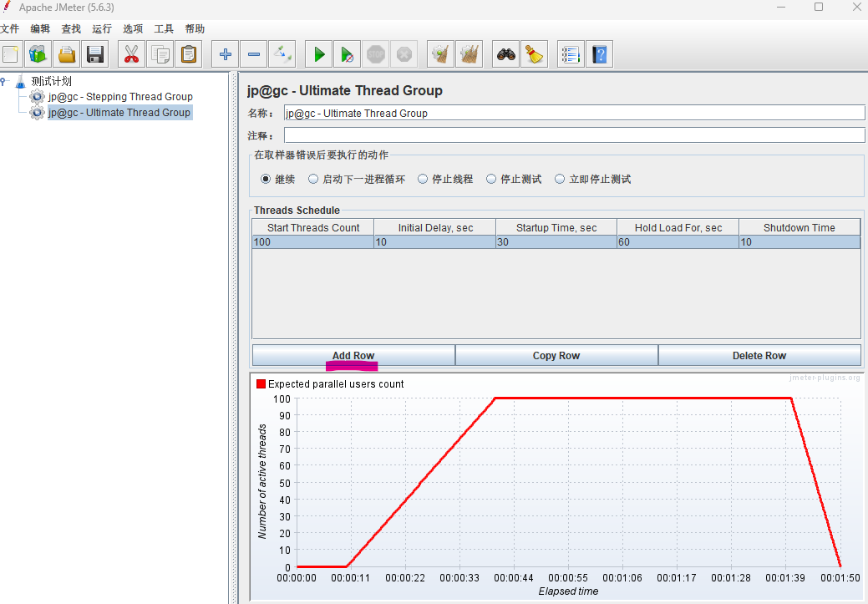This screenshot has width=868, height=604.
Task: Click the Startup Time cell value 30
Action: [556, 242]
